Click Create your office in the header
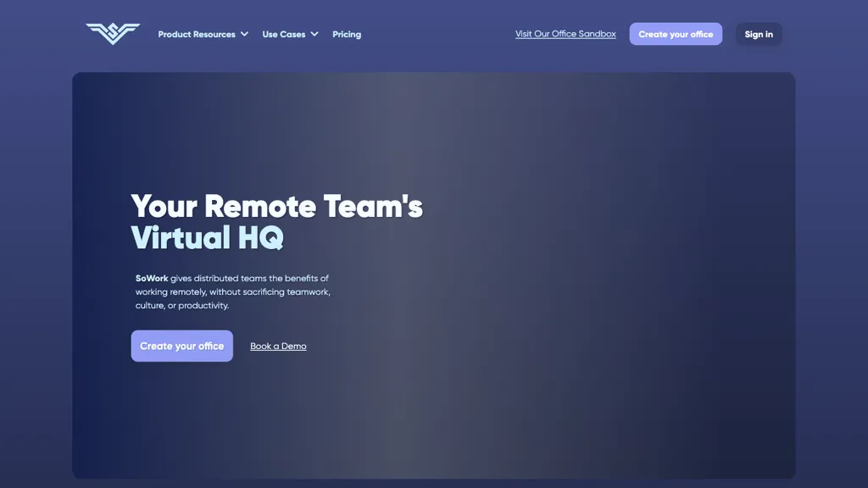Image resolution: width=868 pixels, height=488 pixels. pos(676,34)
